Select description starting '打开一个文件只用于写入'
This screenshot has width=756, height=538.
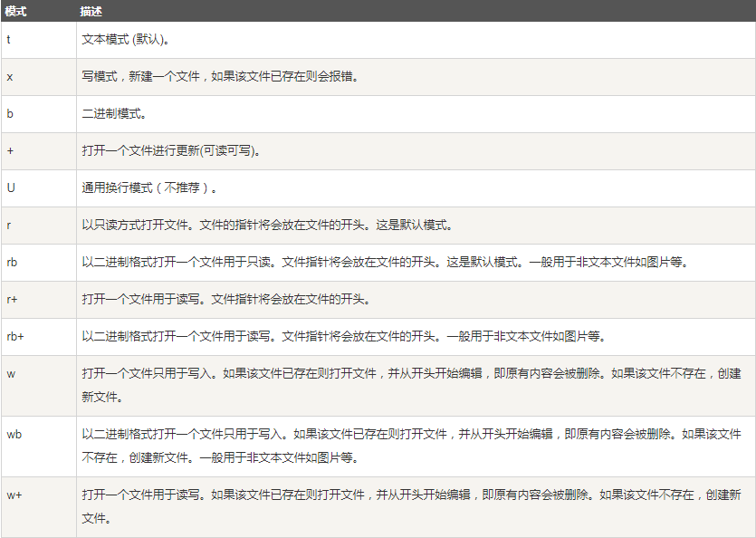(x=411, y=385)
